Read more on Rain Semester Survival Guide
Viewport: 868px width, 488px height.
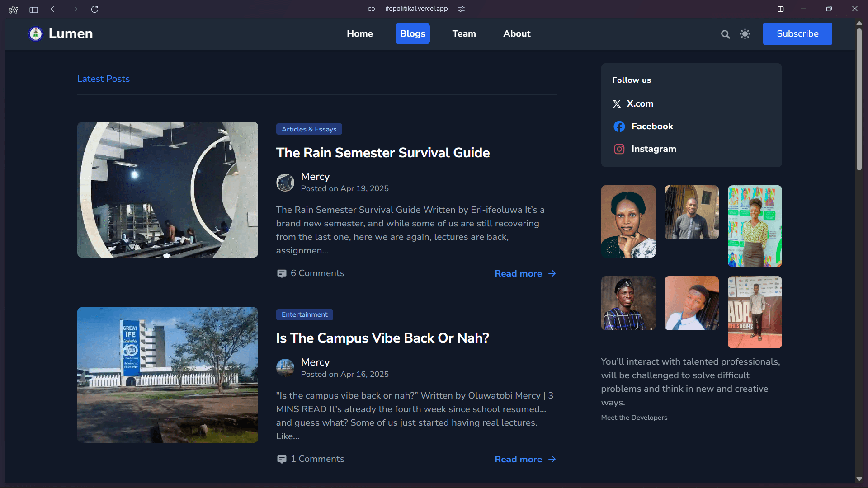tap(524, 274)
